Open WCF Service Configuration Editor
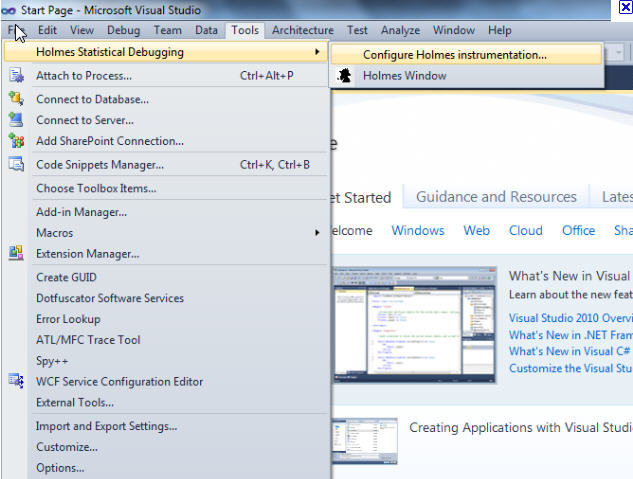Screen dimensions: 633x479 click(x=166, y=382)
